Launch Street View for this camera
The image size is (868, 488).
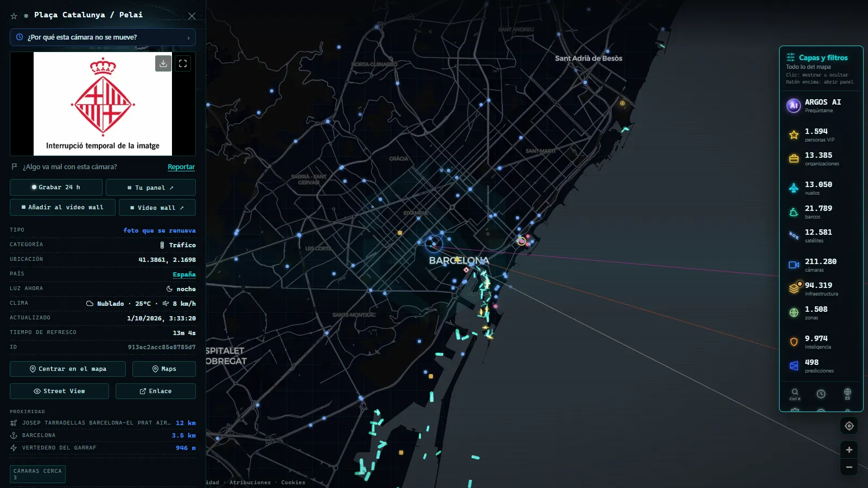[x=59, y=391]
